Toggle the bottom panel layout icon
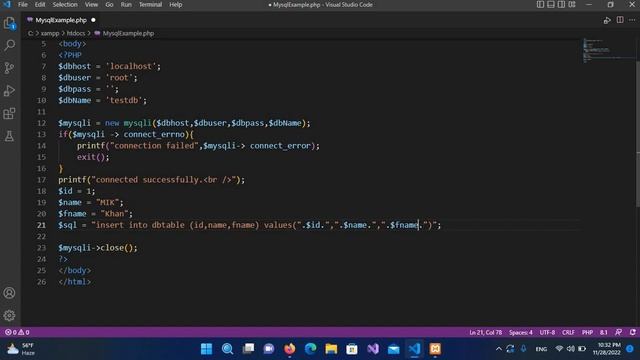Screen dimensions: 640x360 click(551, 4)
